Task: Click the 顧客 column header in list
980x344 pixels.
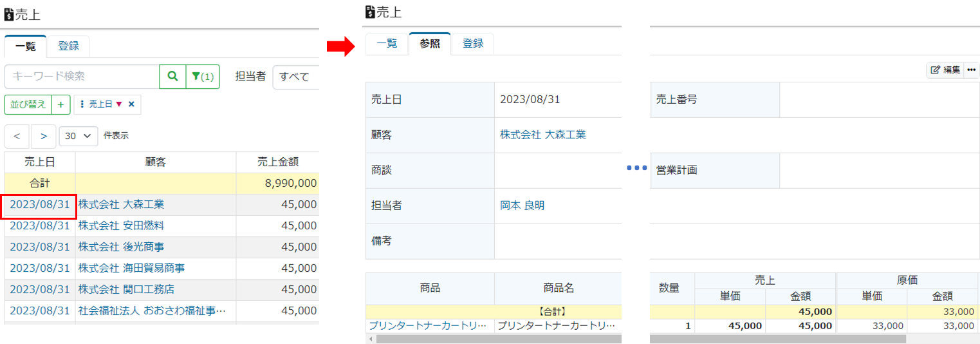Action: click(156, 162)
